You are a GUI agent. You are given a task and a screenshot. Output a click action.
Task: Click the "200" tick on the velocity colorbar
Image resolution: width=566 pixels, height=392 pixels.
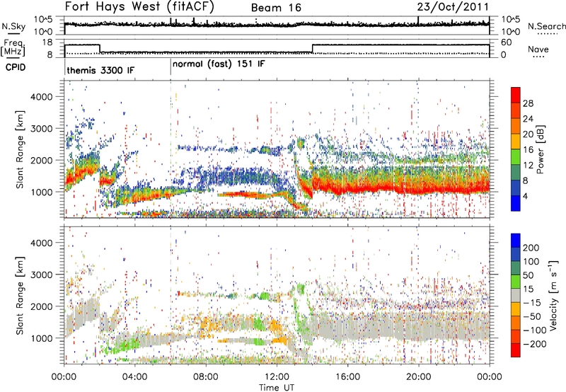[x=531, y=248]
